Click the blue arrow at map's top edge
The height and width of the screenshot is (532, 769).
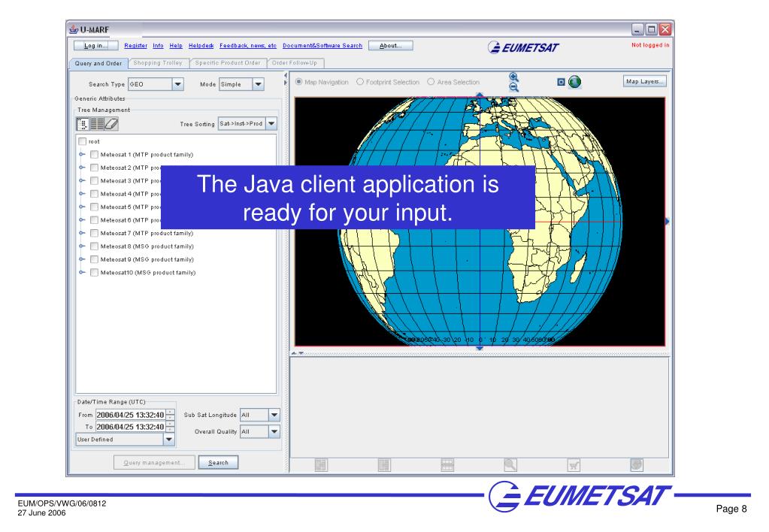tap(480, 95)
